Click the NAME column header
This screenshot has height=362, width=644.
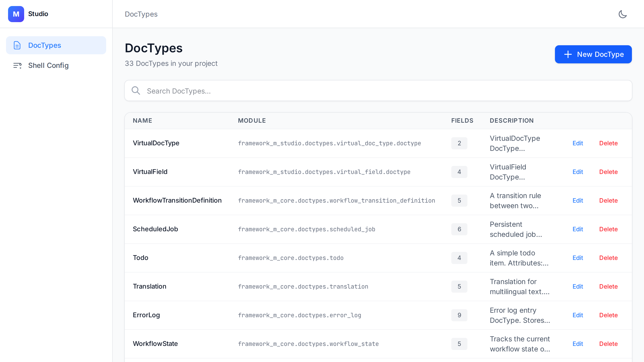click(x=142, y=121)
